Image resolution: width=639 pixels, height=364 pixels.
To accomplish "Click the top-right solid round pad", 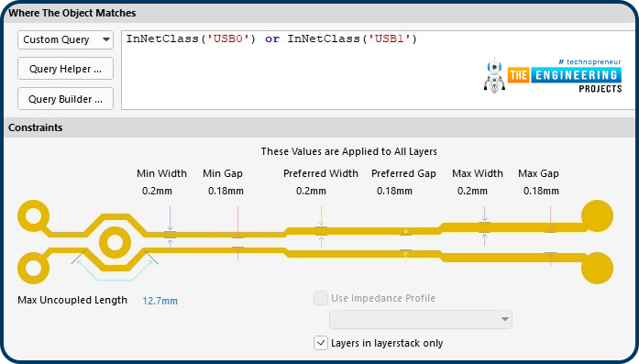I will [x=597, y=216].
